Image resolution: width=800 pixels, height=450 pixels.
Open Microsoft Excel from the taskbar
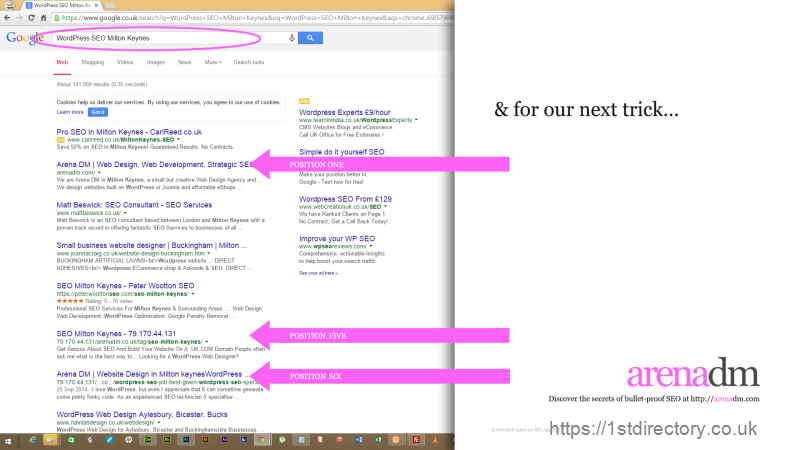click(x=378, y=440)
